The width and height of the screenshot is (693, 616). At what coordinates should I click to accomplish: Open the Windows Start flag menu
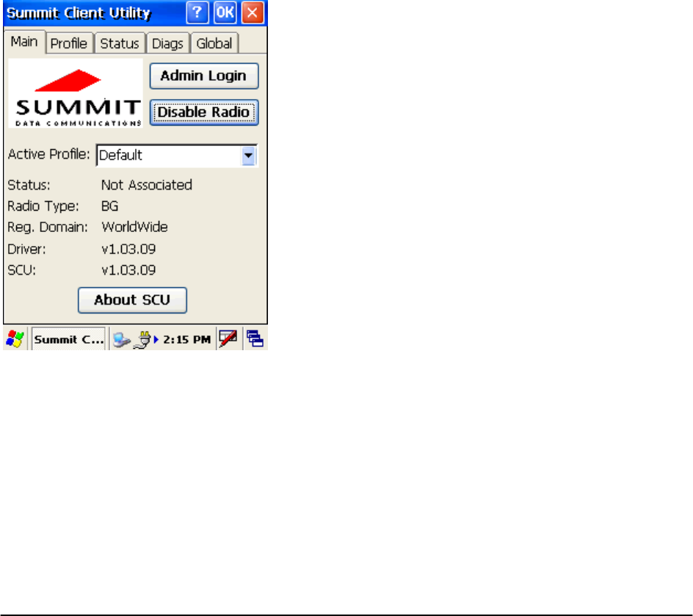point(15,339)
